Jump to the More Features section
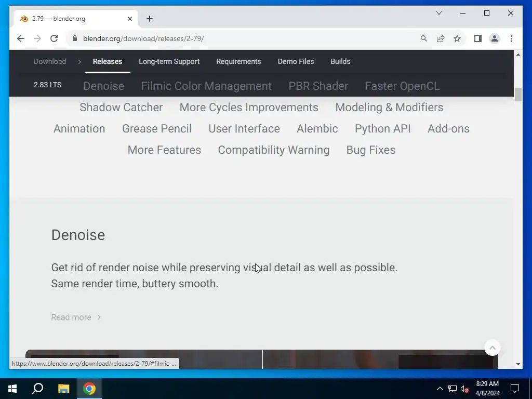Image resolution: width=532 pixels, height=399 pixels. click(164, 150)
